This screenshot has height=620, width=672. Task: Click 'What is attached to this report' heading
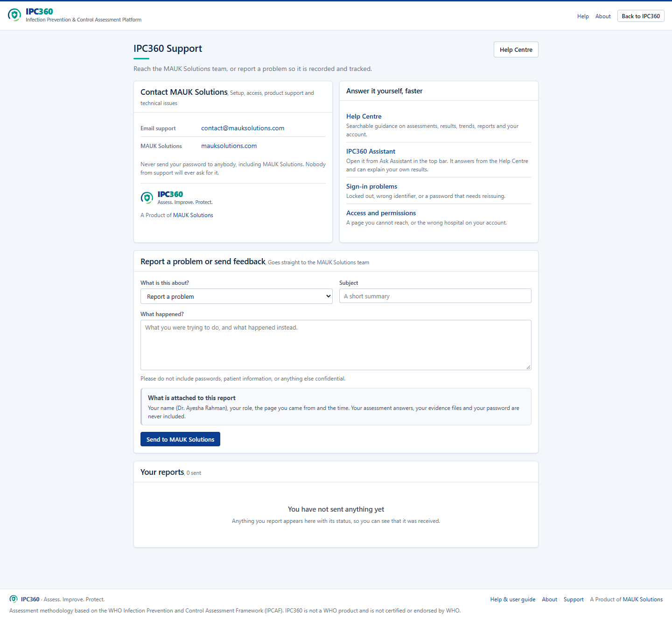[x=192, y=398]
